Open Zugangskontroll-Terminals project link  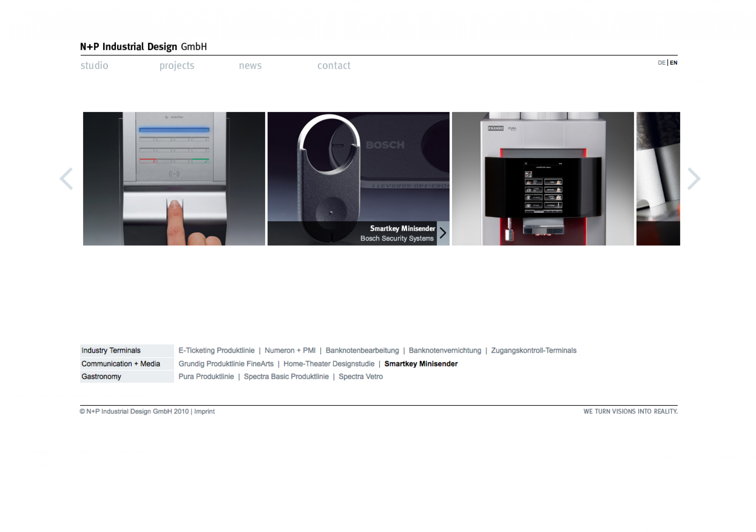tap(533, 350)
